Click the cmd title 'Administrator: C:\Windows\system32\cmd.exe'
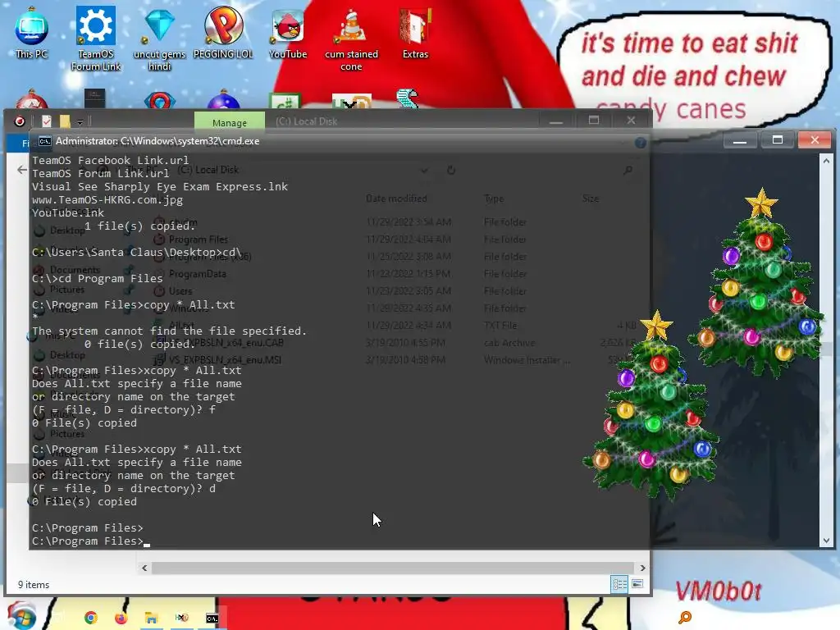This screenshot has height=630, width=840. click(157, 141)
